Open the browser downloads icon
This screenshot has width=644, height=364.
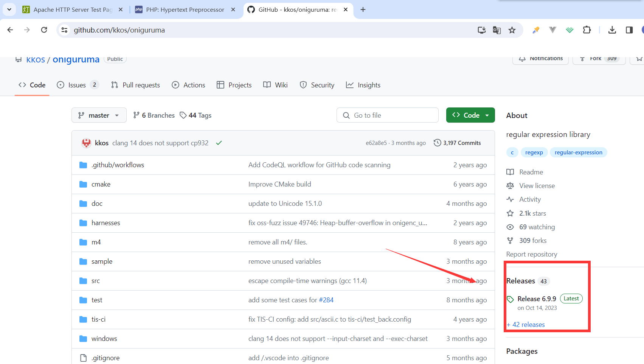click(612, 30)
